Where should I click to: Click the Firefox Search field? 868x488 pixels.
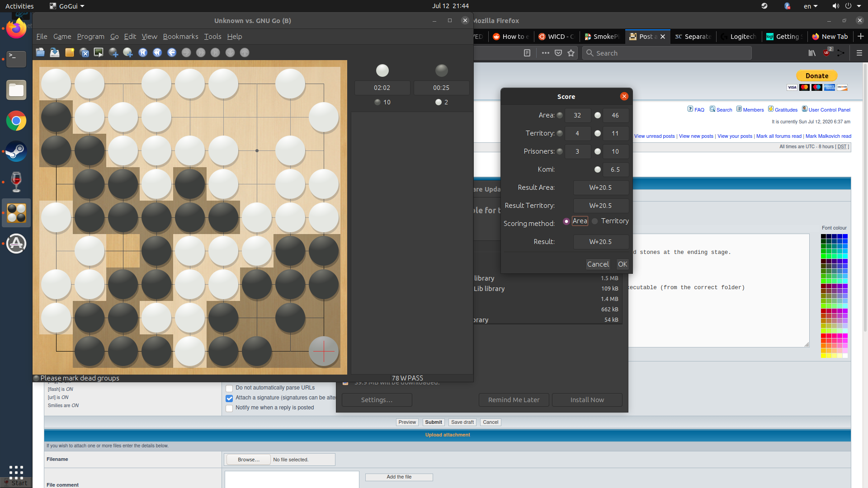point(667,53)
